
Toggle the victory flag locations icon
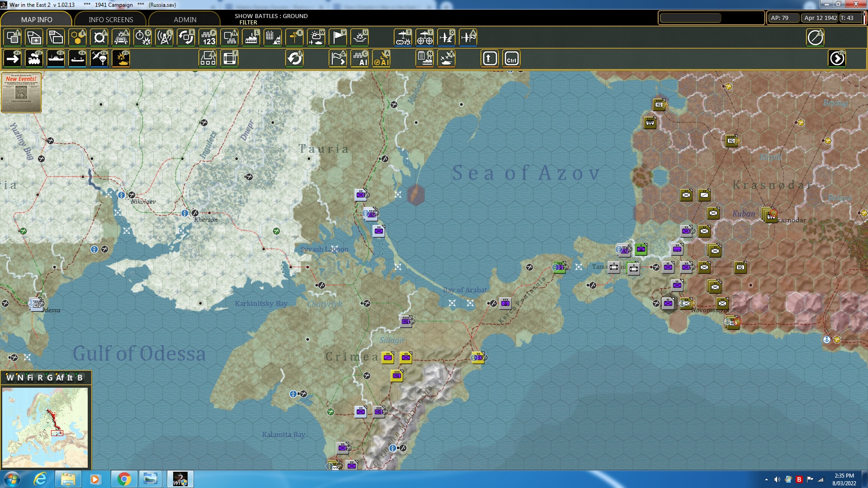338,38
